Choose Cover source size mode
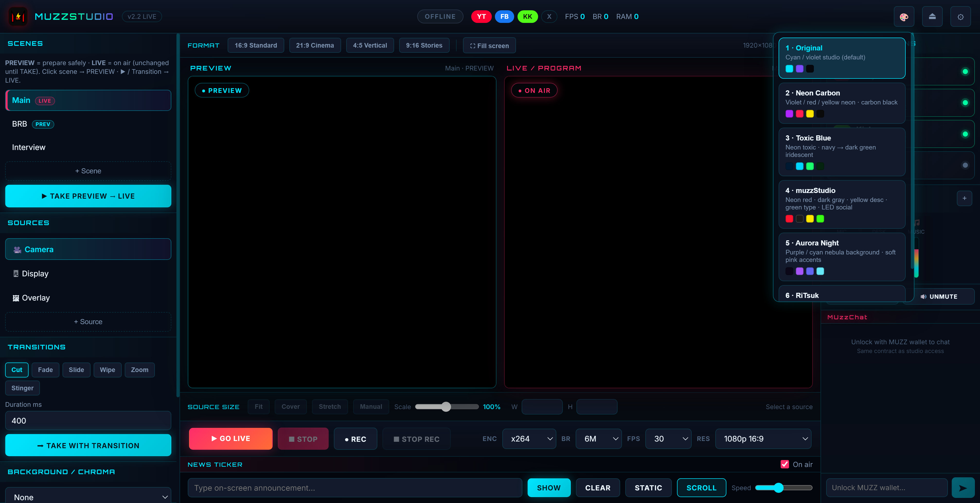This screenshot has height=503, width=980. [x=290, y=407]
